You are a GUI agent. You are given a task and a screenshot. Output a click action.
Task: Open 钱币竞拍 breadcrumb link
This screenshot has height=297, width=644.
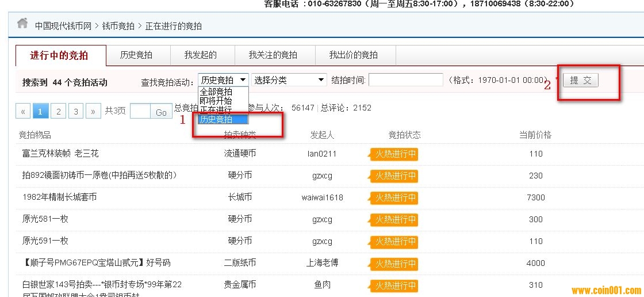click(118, 26)
